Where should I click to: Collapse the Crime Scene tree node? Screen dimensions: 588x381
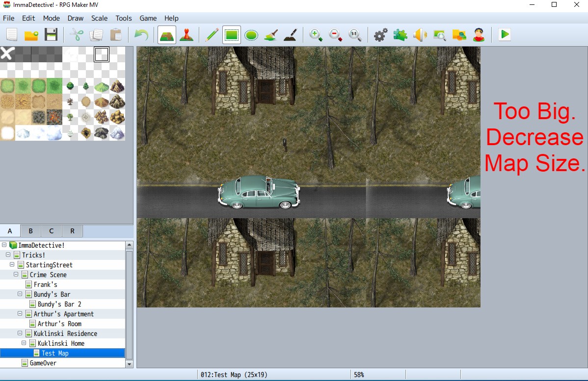tap(16, 275)
